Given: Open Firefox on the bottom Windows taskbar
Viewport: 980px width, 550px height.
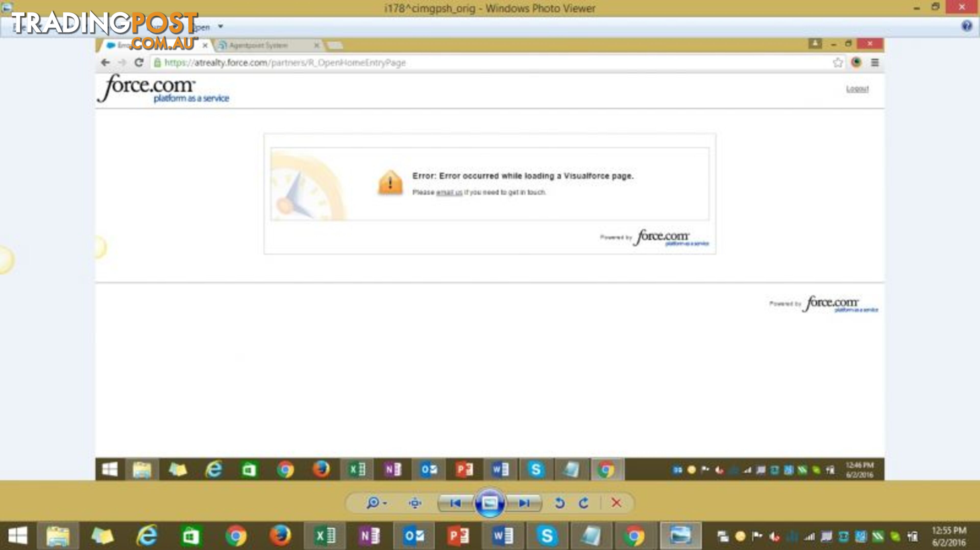Looking at the screenshot, I should tap(280, 535).
